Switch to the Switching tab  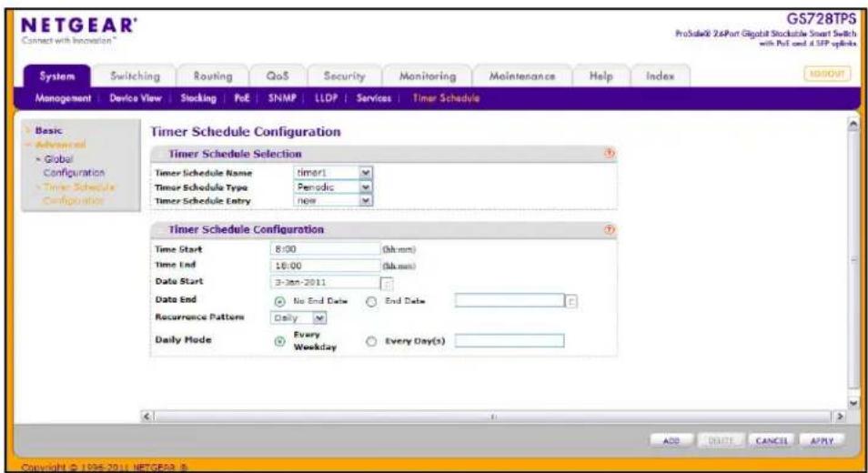(x=135, y=76)
